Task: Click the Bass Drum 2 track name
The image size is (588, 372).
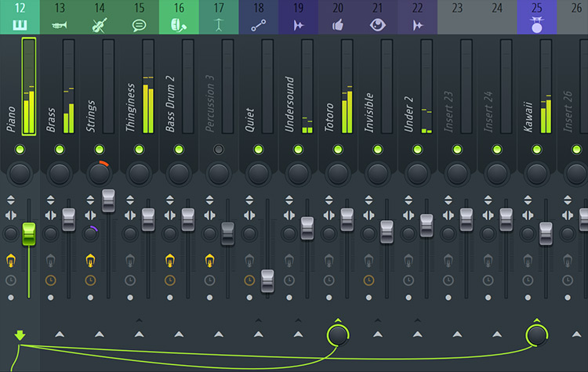Action: [170, 103]
